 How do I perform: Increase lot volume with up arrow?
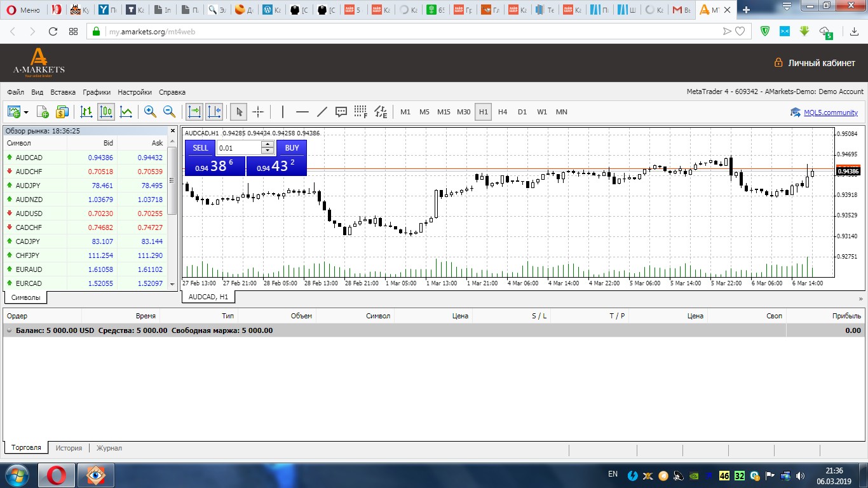tap(268, 144)
